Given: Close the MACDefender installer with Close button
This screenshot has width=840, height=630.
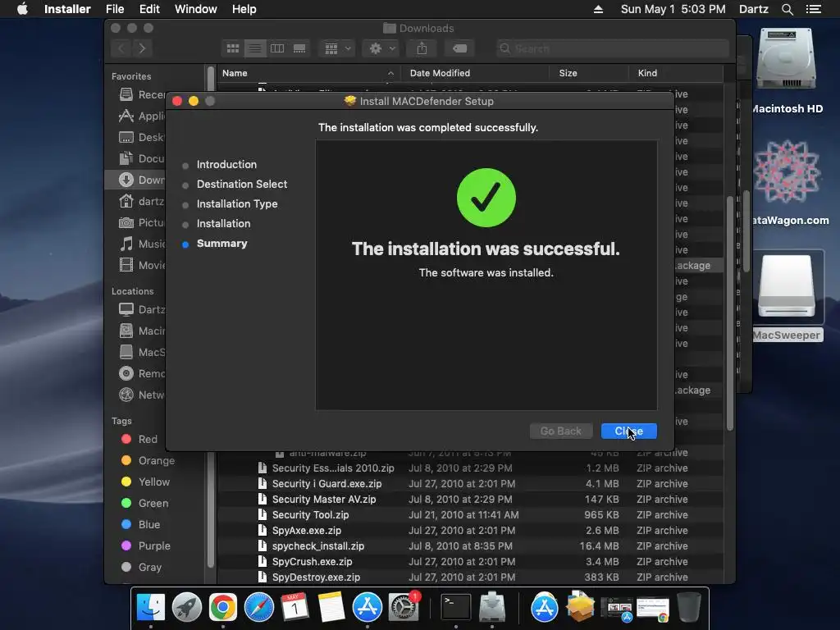Looking at the screenshot, I should [x=628, y=431].
